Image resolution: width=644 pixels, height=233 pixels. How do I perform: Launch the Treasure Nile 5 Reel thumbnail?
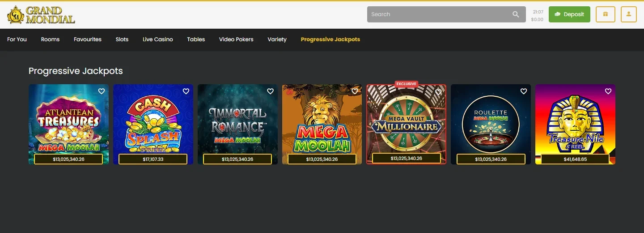[x=575, y=124]
